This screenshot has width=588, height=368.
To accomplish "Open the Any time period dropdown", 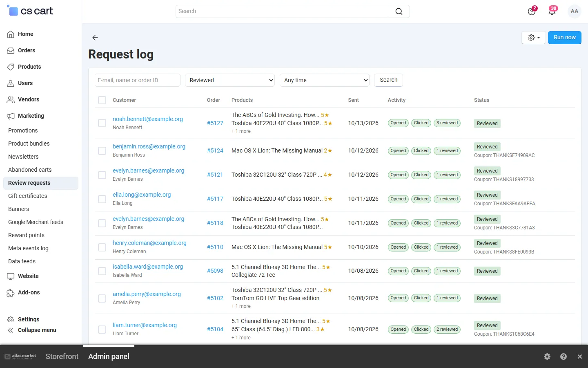I will point(325,80).
